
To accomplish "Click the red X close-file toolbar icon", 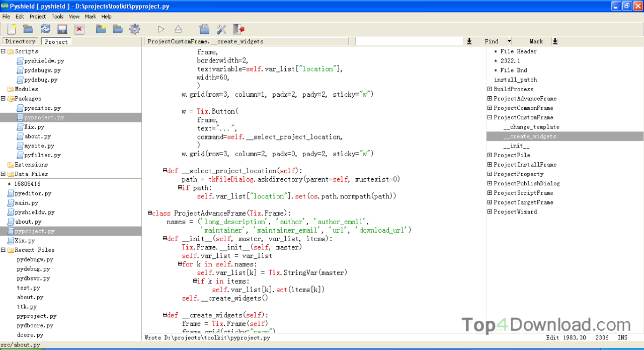I will (78, 29).
